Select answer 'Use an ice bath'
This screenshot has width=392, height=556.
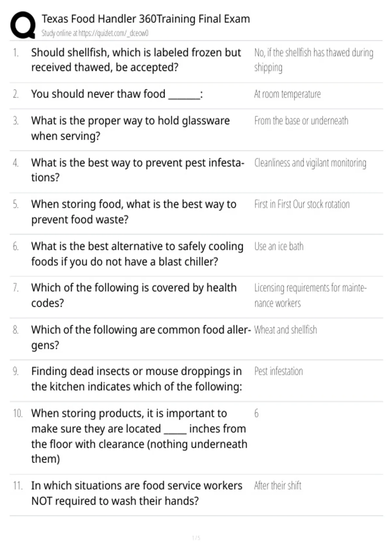[x=279, y=246]
